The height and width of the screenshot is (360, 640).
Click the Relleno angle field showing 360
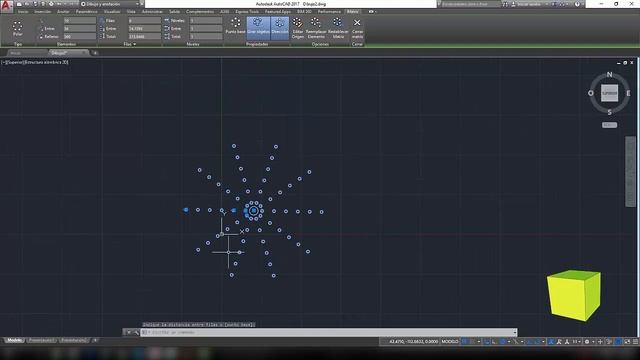click(79, 36)
